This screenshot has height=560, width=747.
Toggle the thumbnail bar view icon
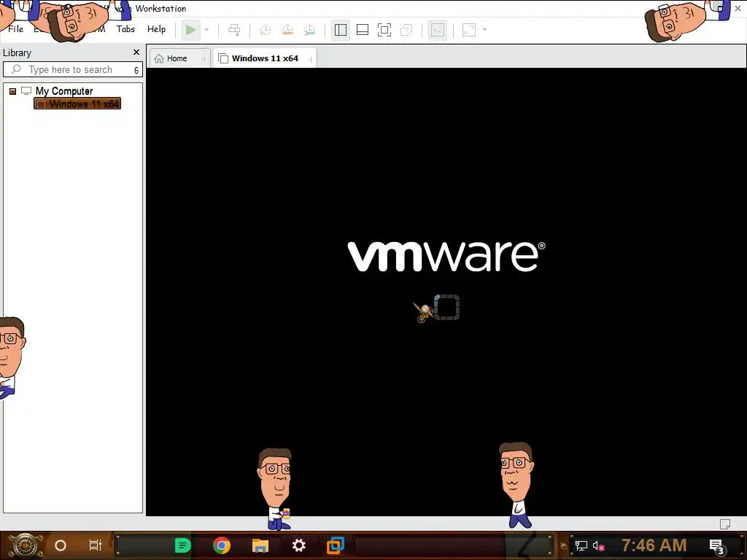[363, 30]
